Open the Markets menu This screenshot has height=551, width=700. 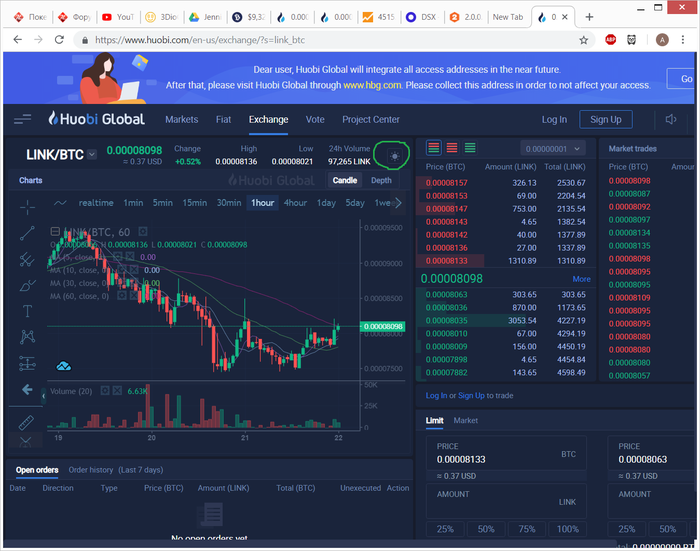(x=182, y=120)
